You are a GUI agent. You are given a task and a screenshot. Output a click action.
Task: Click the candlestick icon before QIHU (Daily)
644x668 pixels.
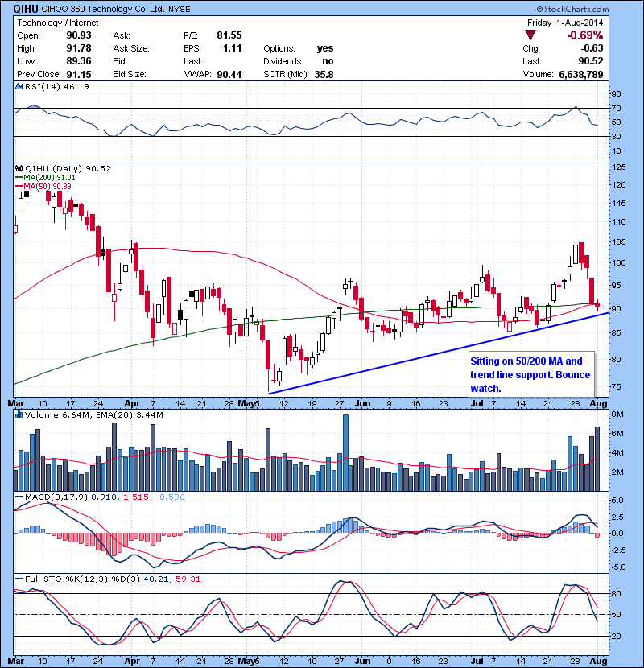[x=19, y=168]
